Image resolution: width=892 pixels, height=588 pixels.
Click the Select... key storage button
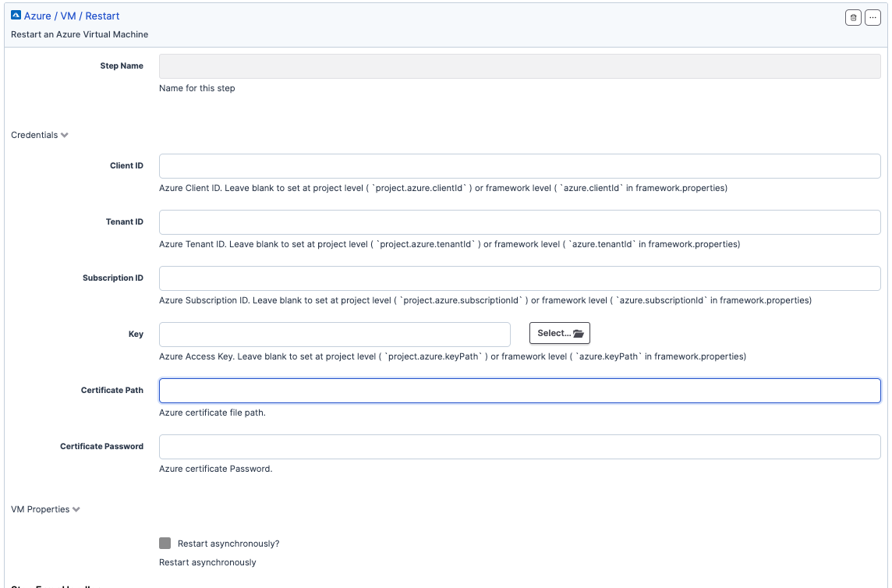pyautogui.click(x=560, y=333)
